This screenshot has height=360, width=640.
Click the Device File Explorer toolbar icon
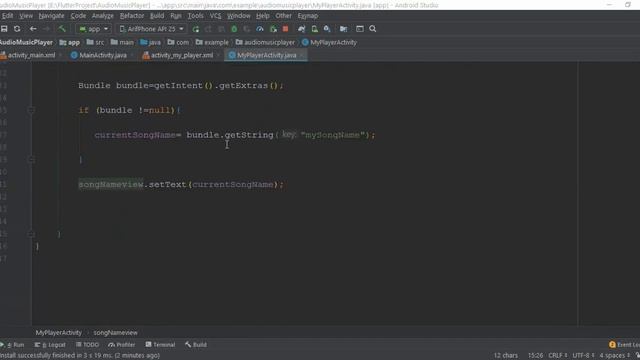coord(360,29)
